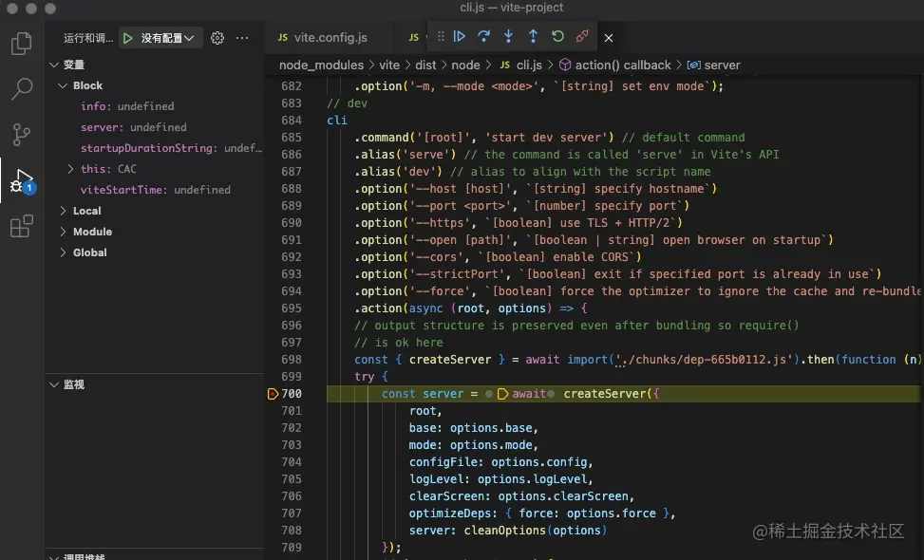Expand the 'this: CAC' variable
924x560 pixels.
[70, 169]
